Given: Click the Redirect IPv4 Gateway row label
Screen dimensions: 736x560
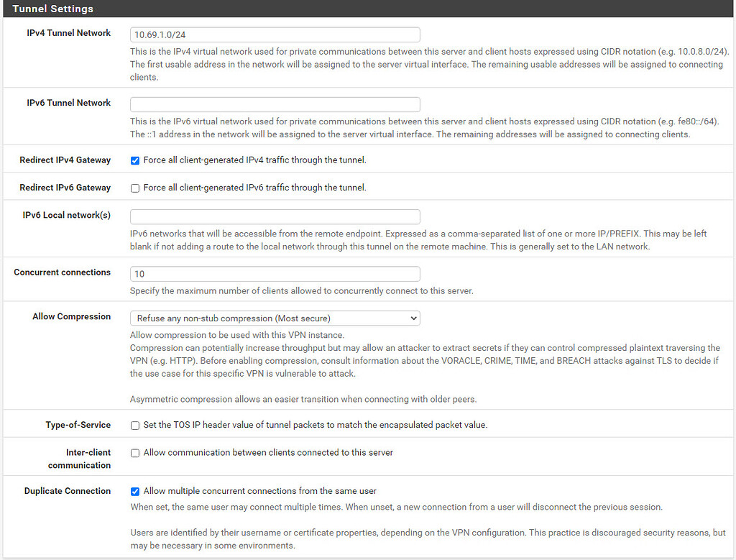Looking at the screenshot, I should (65, 160).
